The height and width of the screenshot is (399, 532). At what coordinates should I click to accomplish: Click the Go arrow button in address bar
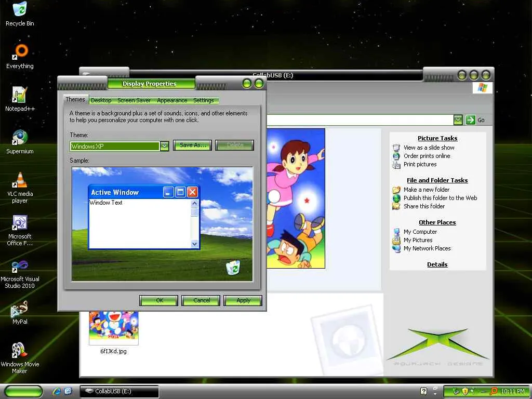point(470,120)
